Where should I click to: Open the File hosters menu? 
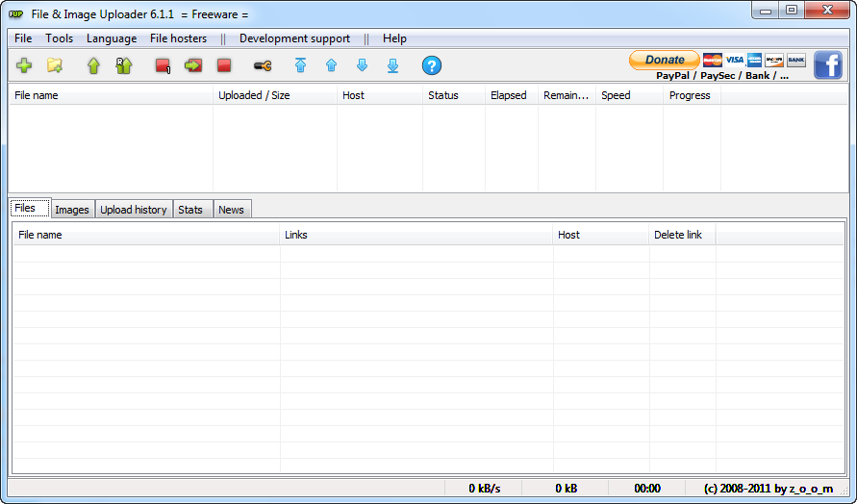178,38
